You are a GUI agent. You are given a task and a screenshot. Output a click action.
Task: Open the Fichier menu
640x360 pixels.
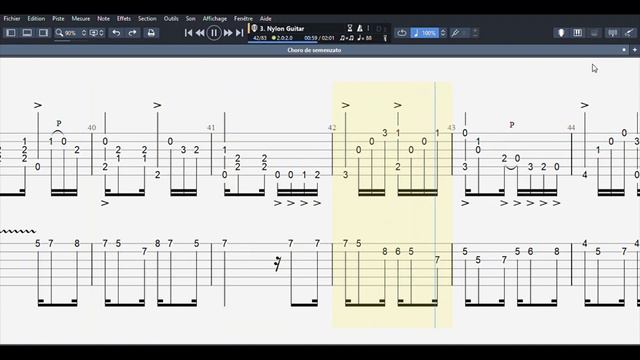point(12,19)
